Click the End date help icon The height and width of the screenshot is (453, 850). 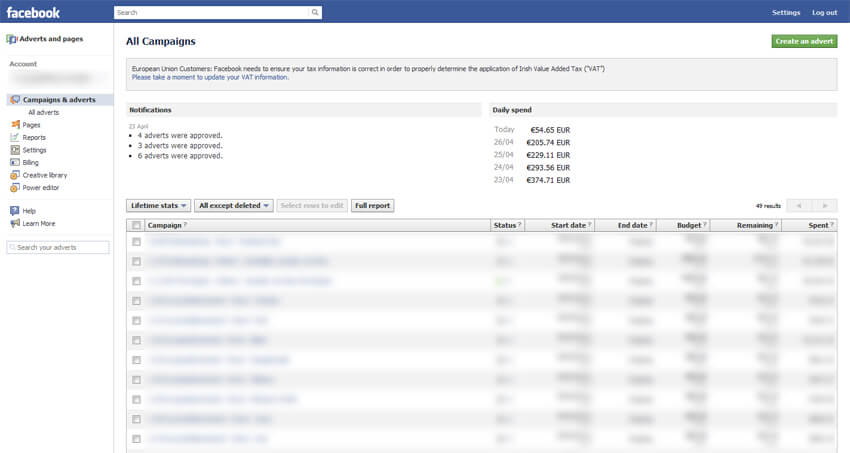point(651,224)
